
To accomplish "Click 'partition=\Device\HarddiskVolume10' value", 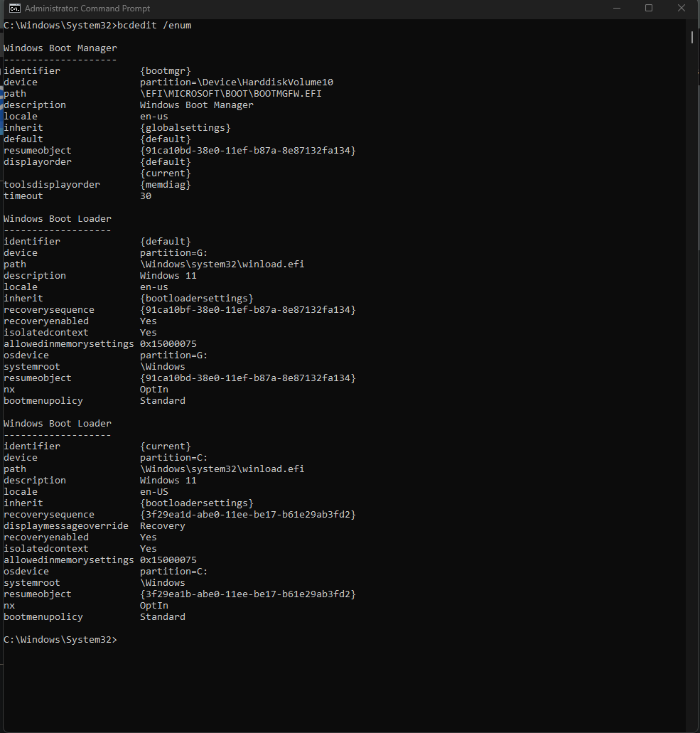I will pyautogui.click(x=237, y=82).
